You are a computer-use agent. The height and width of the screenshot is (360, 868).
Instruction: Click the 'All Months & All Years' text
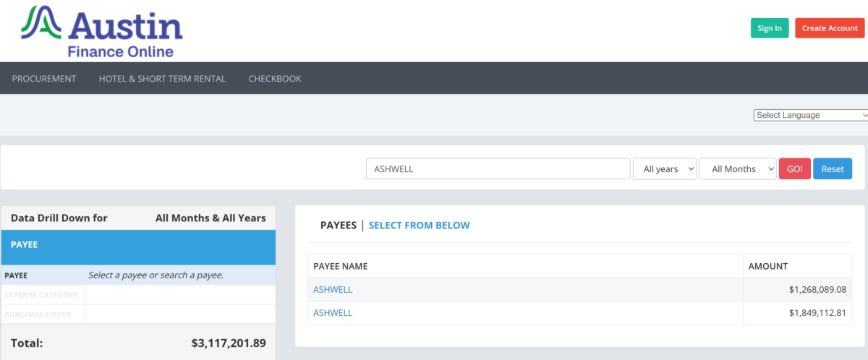[x=210, y=218]
